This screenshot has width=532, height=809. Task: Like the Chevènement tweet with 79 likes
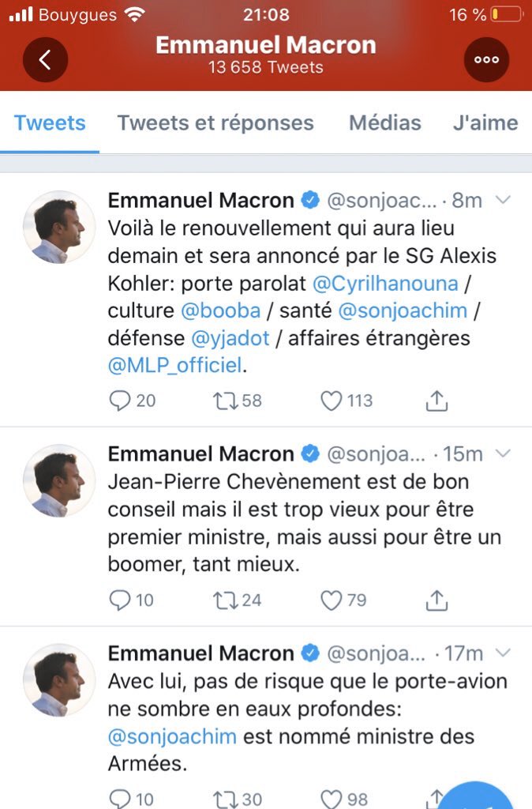click(x=331, y=600)
